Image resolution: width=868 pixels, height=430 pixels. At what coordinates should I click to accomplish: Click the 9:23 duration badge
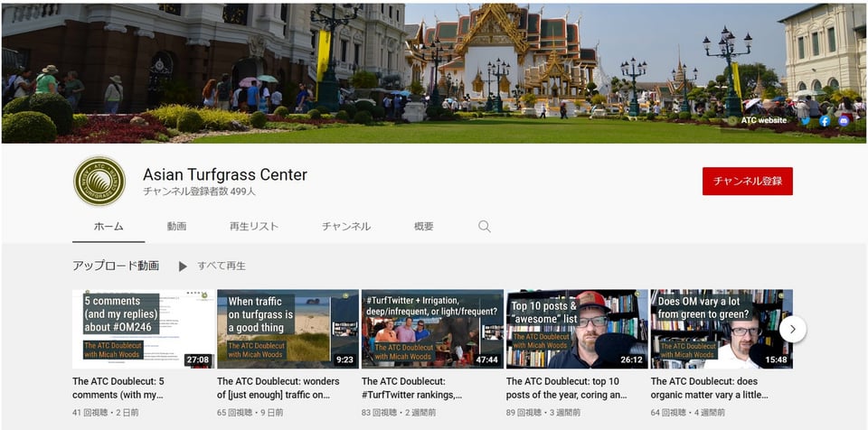click(344, 360)
